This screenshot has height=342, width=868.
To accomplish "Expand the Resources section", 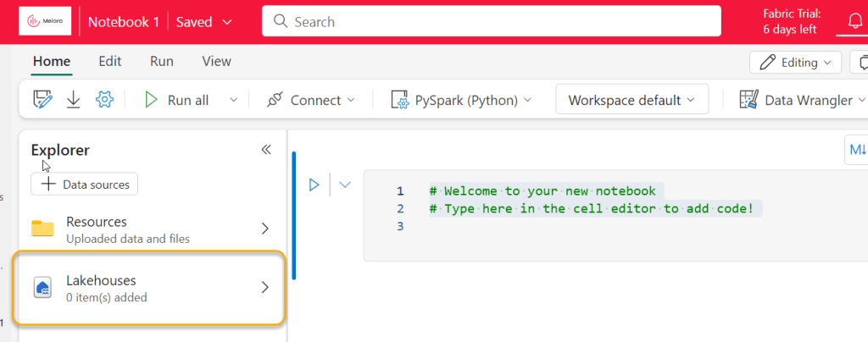I will tap(149, 229).
